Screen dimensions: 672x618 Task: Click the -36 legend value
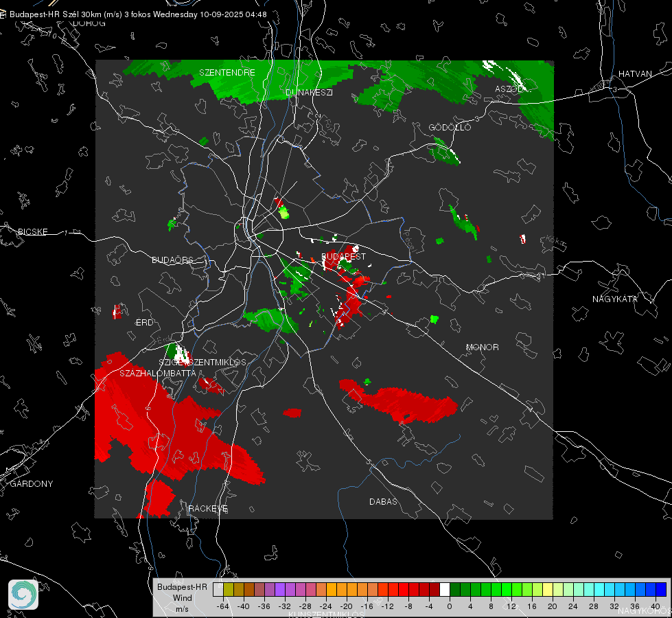(x=264, y=606)
